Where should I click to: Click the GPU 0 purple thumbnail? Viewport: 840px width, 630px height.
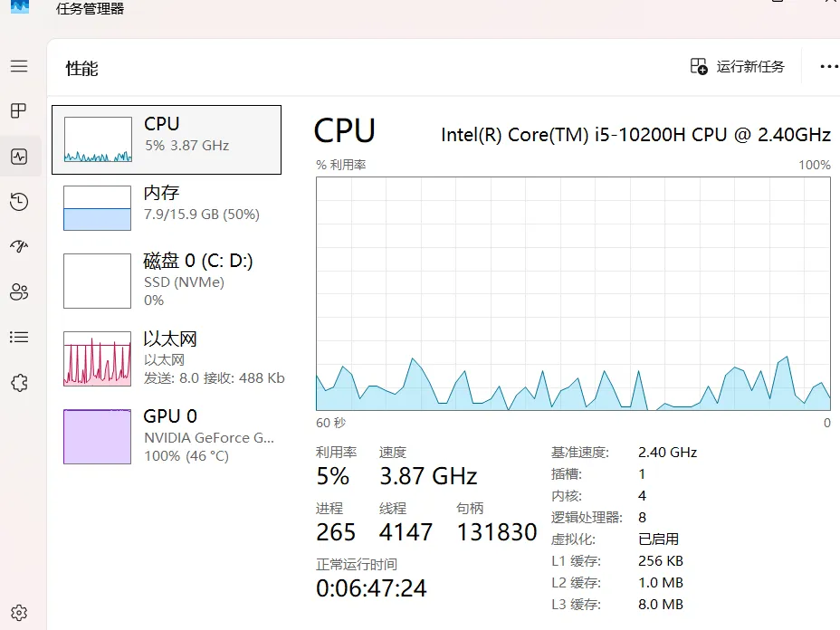[x=97, y=436]
